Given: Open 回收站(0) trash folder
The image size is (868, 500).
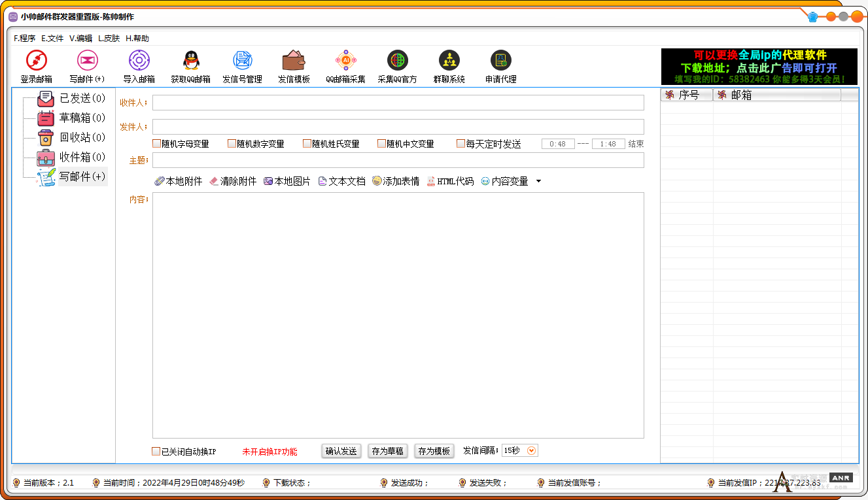Looking at the screenshot, I should [x=82, y=137].
